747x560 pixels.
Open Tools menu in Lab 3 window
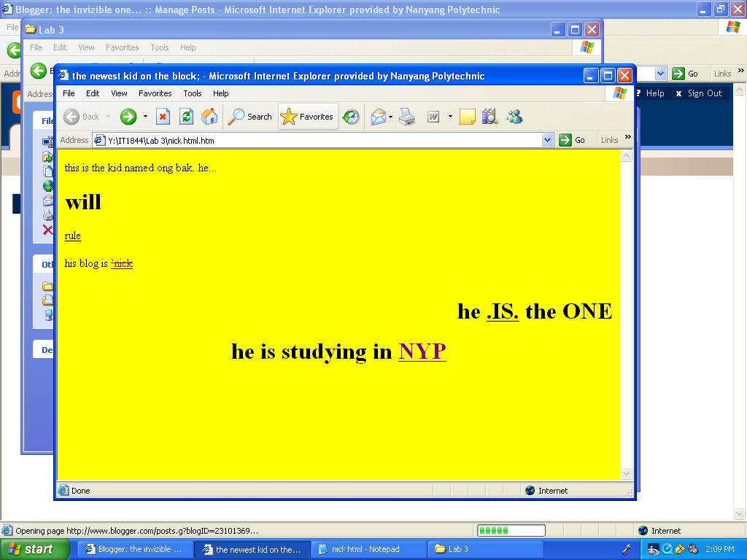click(x=160, y=47)
